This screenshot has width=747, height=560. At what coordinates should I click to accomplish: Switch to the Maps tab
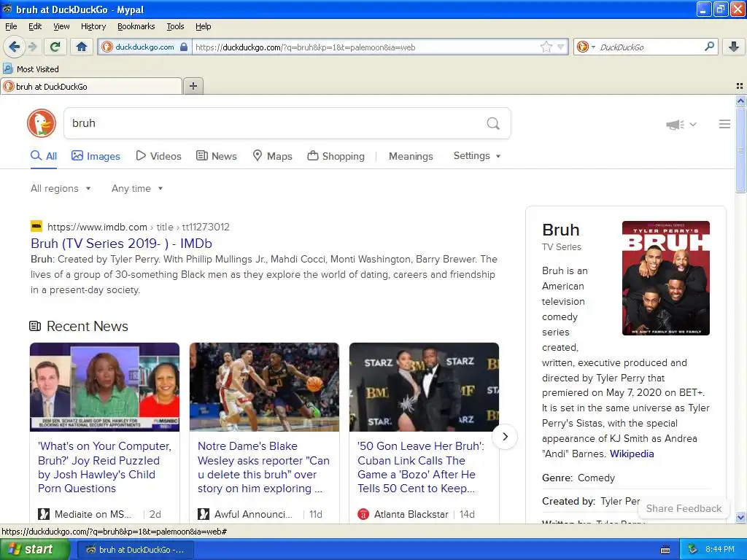pyautogui.click(x=272, y=156)
